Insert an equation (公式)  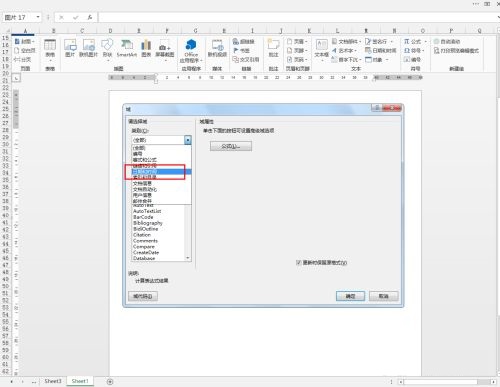pos(415,41)
